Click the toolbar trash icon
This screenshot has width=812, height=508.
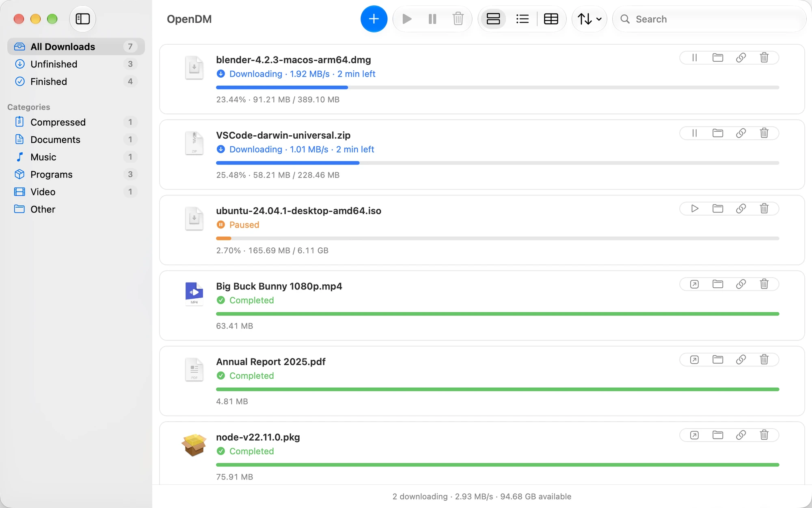[x=458, y=19]
